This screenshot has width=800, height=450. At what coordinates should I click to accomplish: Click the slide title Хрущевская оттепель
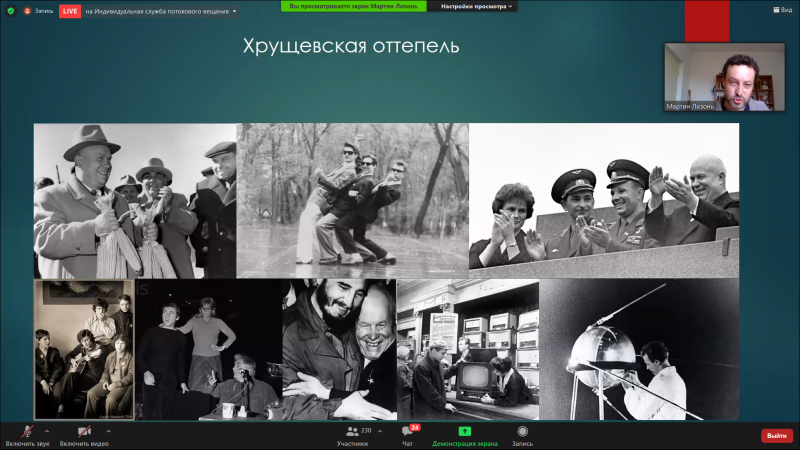click(350, 46)
